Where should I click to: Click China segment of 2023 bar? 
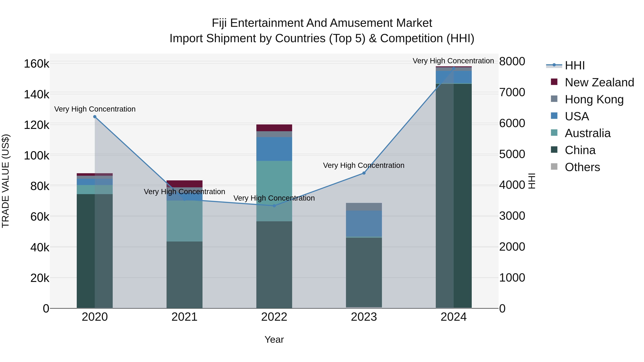364,272
